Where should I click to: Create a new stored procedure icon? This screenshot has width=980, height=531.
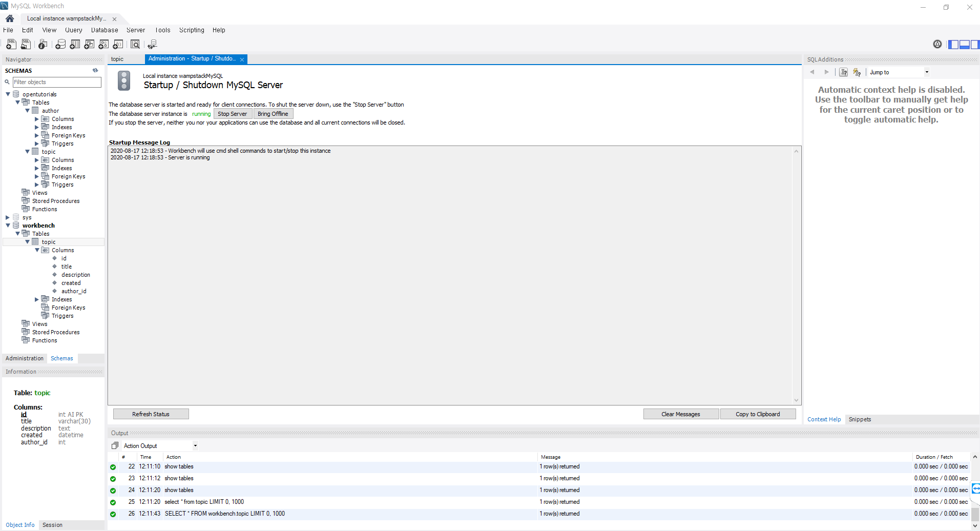[x=103, y=45]
